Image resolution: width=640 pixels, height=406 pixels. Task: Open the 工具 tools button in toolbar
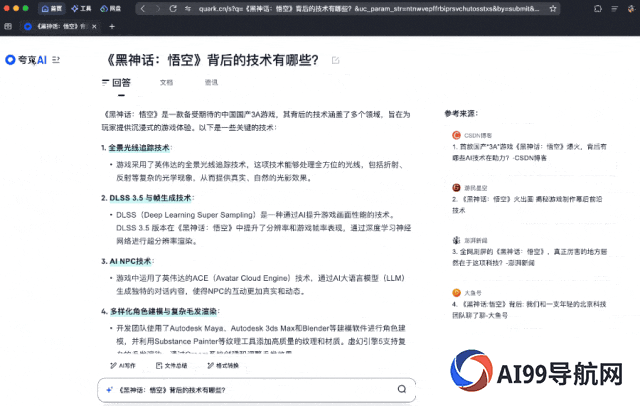81,9
